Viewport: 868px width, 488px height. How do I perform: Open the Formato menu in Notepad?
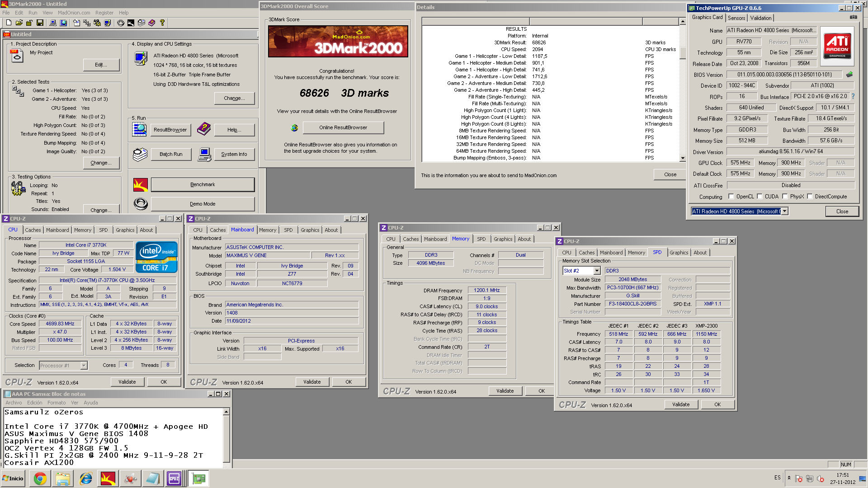[x=57, y=403]
